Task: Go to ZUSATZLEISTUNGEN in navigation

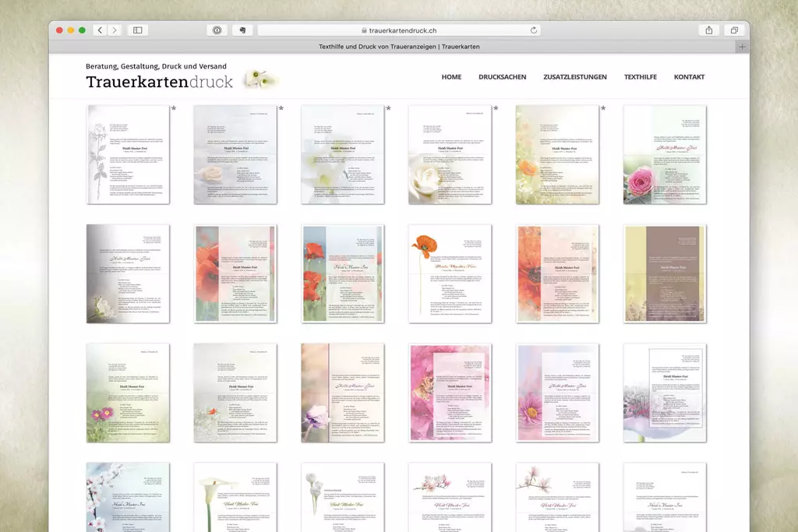Action: (x=575, y=77)
